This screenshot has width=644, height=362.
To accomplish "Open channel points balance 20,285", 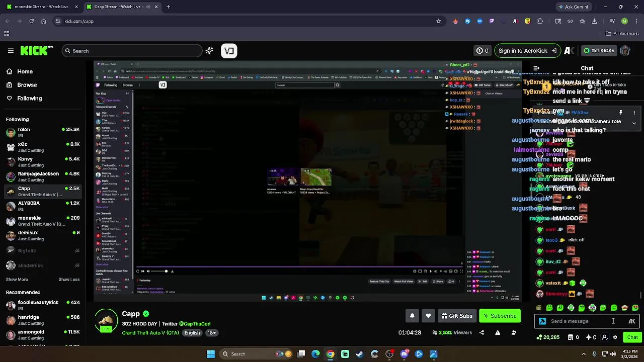I will tap(548, 337).
